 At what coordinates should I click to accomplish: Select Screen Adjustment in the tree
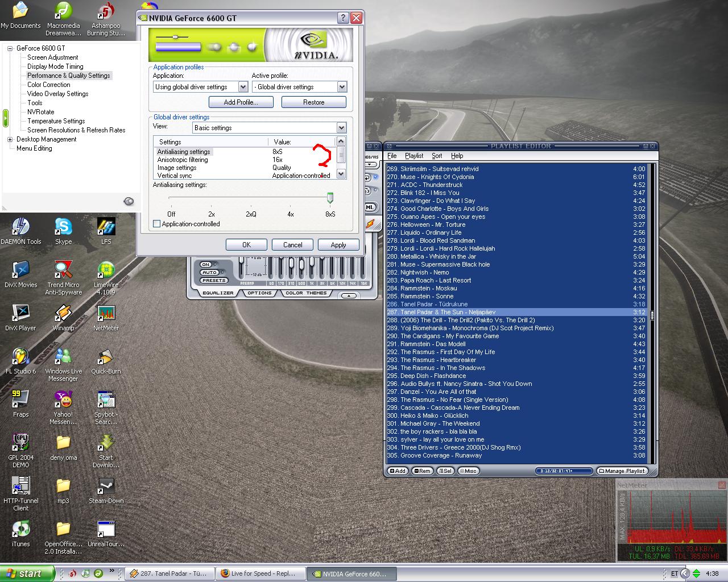pos(53,57)
